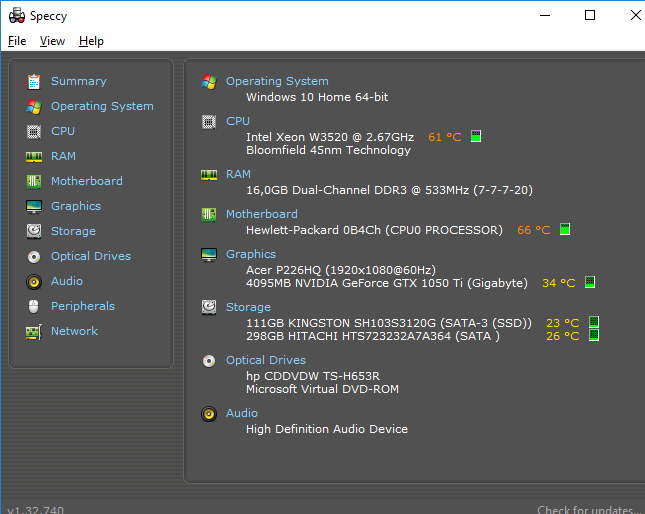Click Motherboard heading link in summary
645x514 pixels.
262,214
